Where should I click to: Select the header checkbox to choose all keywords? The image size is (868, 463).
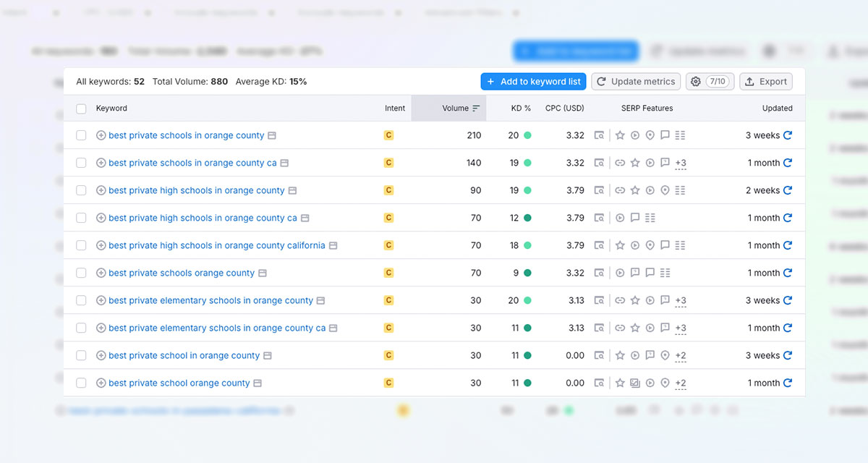pyautogui.click(x=81, y=108)
